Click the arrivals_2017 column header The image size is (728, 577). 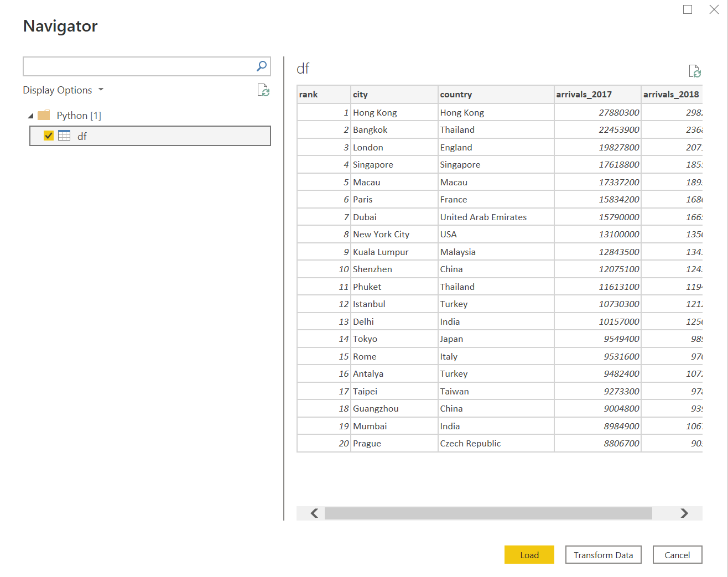598,95
